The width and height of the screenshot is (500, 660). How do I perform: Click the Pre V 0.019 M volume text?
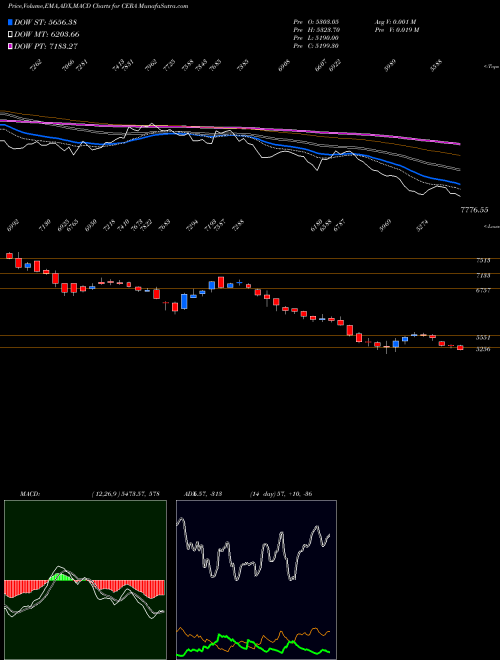coord(396,30)
